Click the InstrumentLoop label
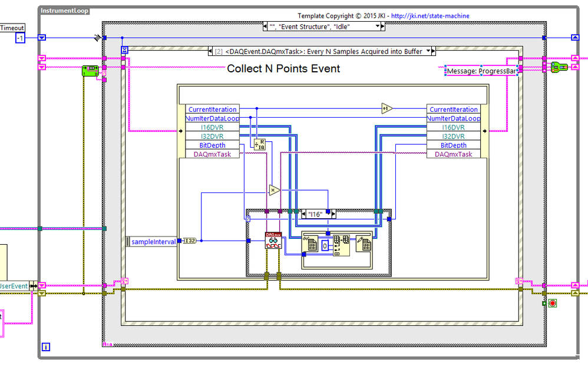 pos(64,11)
